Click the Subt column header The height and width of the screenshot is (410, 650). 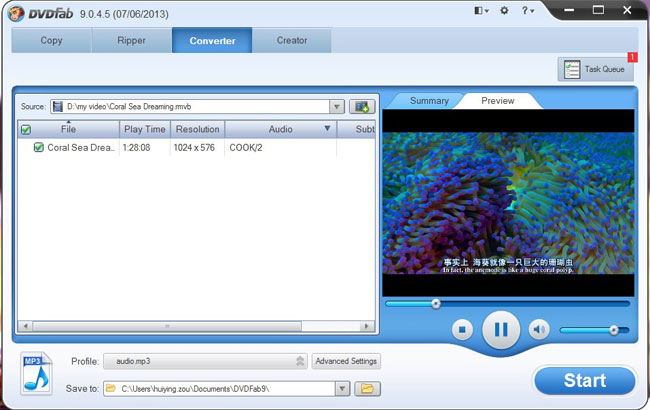(x=357, y=129)
